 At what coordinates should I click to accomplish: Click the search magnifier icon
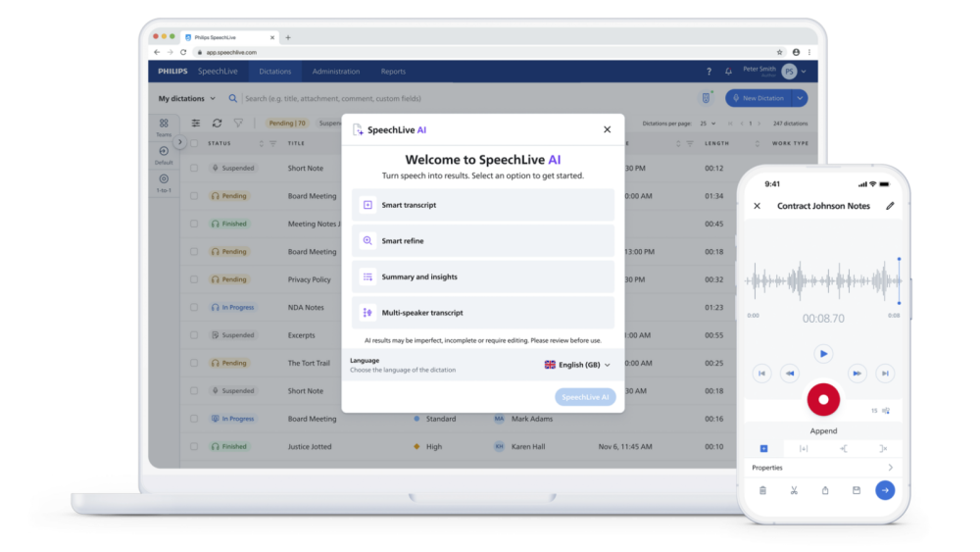click(x=232, y=98)
